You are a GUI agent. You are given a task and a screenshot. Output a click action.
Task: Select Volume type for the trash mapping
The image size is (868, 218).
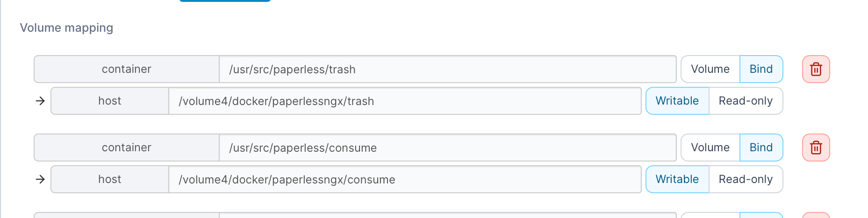[710, 69]
